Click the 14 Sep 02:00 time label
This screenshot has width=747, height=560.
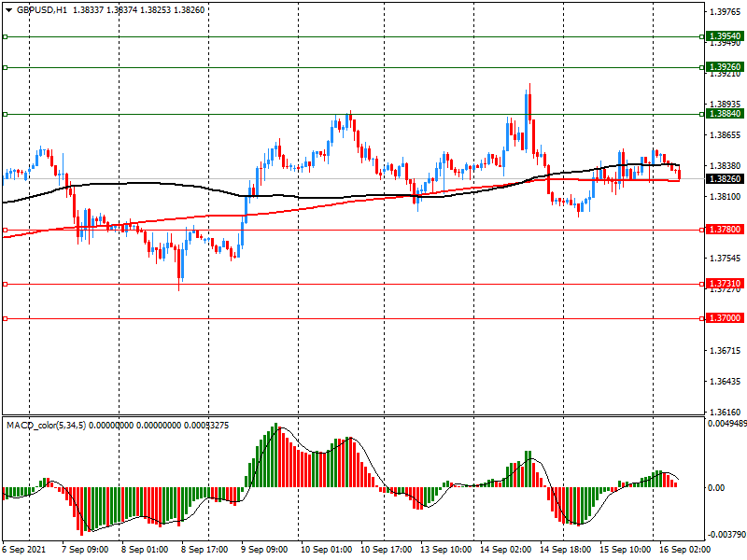[505, 550]
